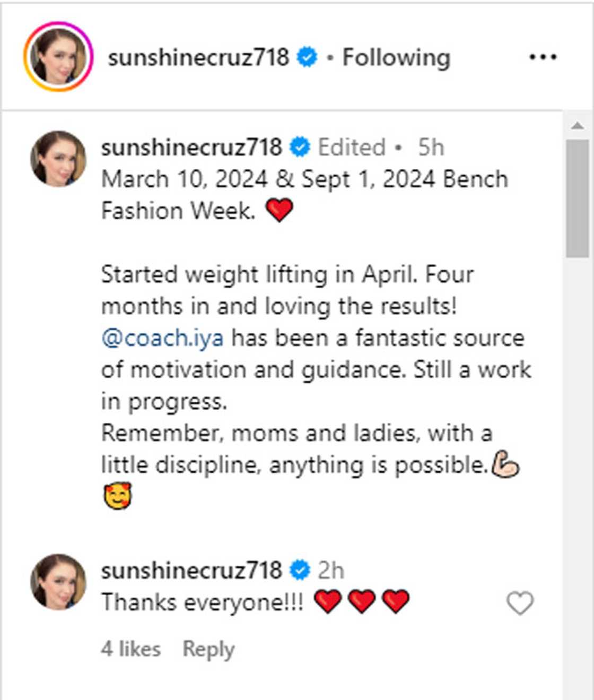Click the 5h timestamp on the post
This screenshot has width=594, height=700.
pyautogui.click(x=431, y=147)
